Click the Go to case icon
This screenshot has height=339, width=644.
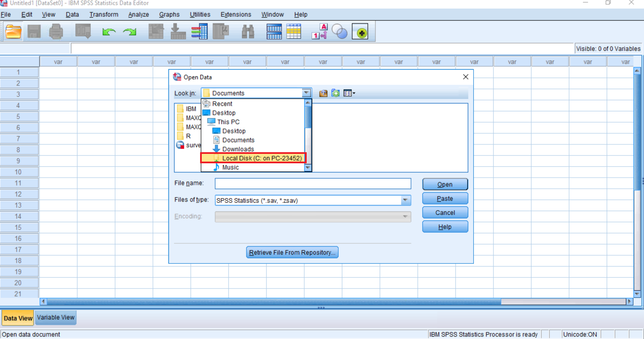tap(156, 32)
